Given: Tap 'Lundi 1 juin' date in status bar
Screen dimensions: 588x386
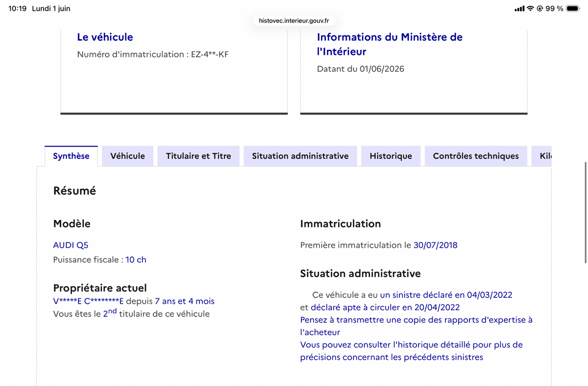Looking at the screenshot, I should pyautogui.click(x=51, y=8).
